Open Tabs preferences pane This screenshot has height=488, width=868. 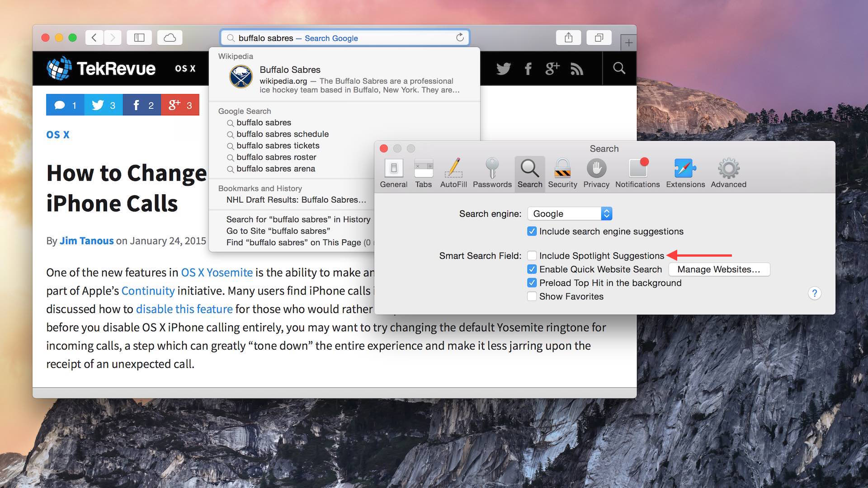tap(424, 174)
